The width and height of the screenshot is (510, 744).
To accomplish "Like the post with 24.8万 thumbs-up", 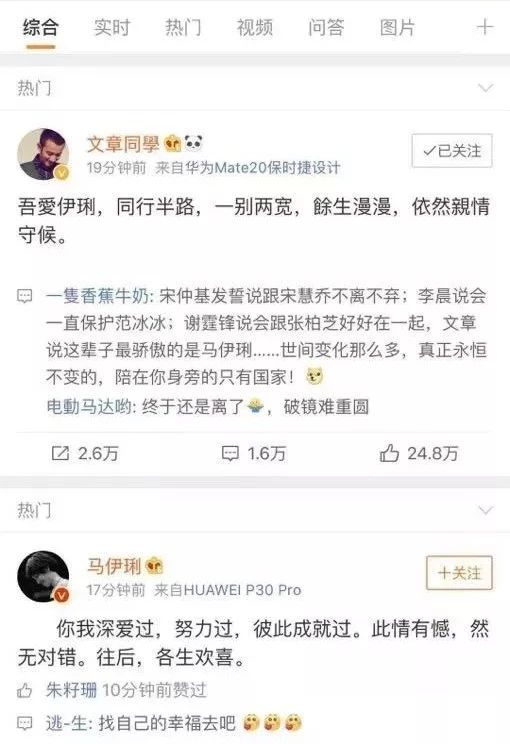I will tap(389, 453).
